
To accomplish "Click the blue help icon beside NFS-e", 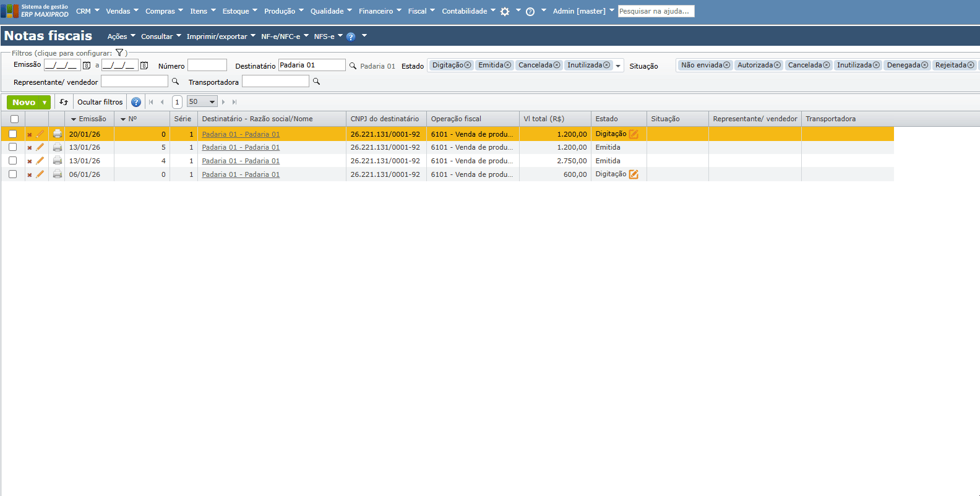I will click(351, 36).
